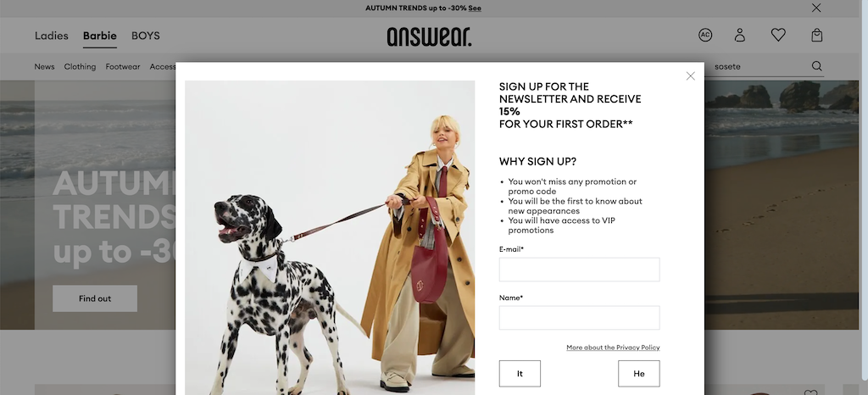868x395 pixels.
Task: Click the See link in top banner
Action: click(x=475, y=8)
